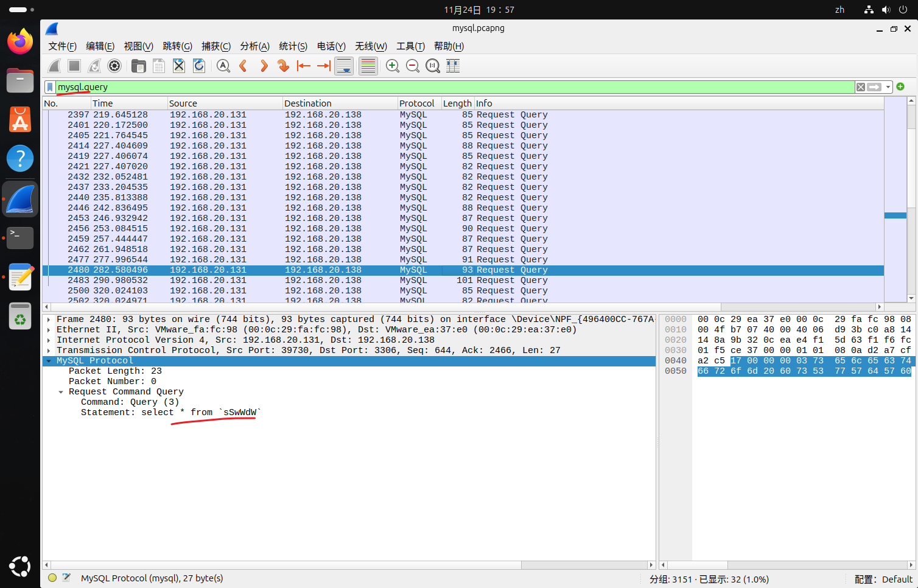Jump to the last packet
Screen dimensions: 918x588
pos(324,66)
